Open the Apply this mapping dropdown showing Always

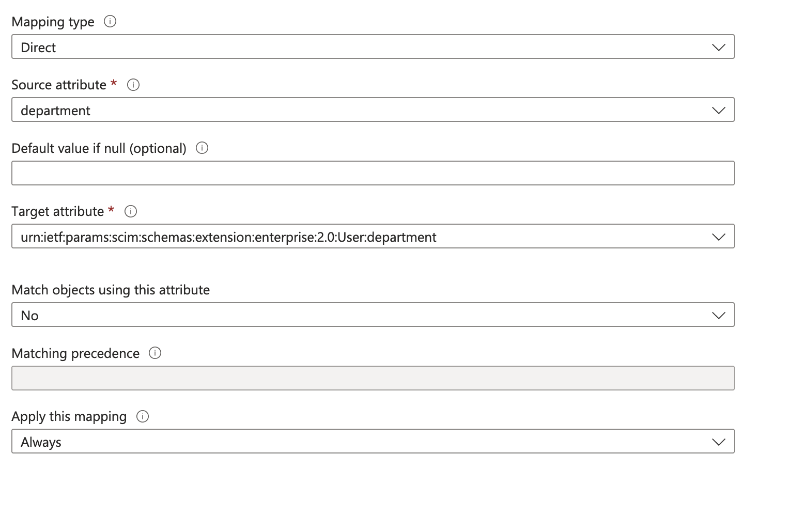point(362,442)
